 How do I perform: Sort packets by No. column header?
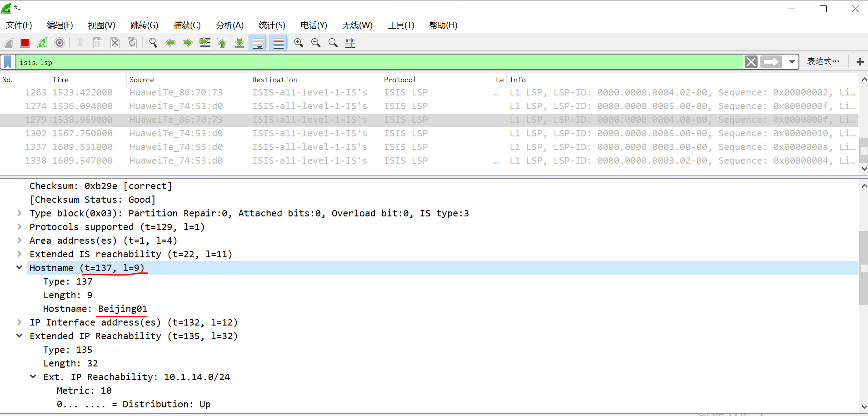[25, 80]
